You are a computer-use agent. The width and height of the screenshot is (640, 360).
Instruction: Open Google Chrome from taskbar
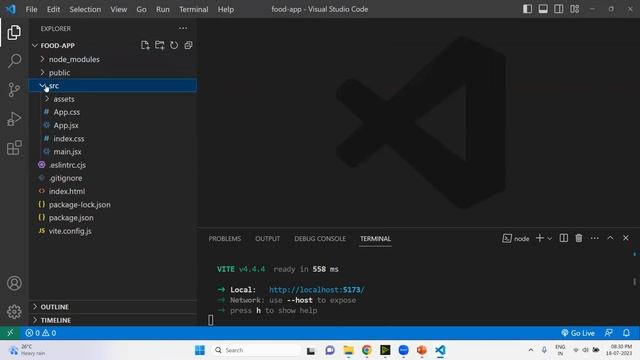click(x=367, y=350)
